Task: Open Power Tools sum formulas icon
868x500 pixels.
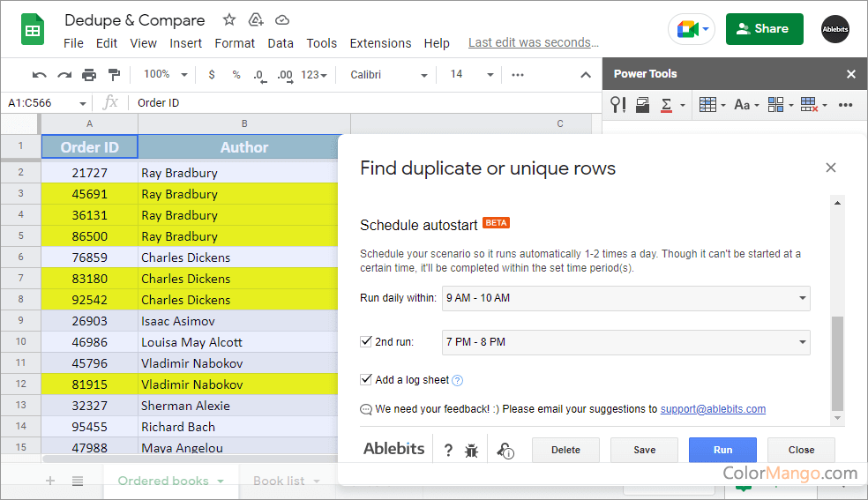Action: point(667,105)
